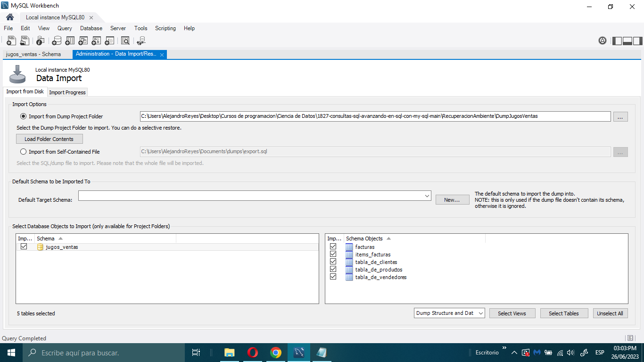Open the Workbench preferences gear icon
This screenshot has width=644, height=362.
603,41
